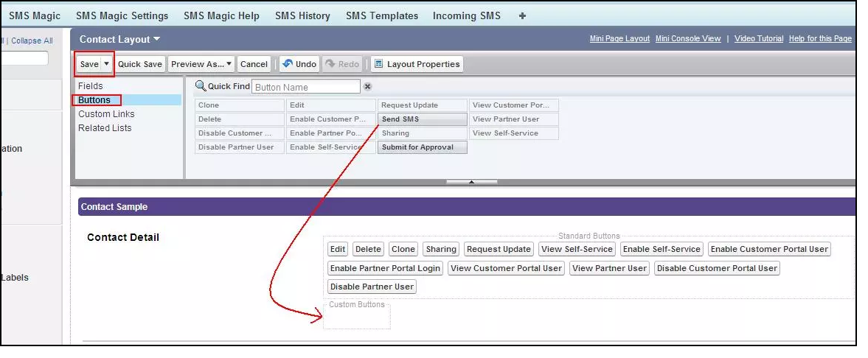Click Edit in Standard Buttons section
Screen dimensions: 868x358
pyautogui.click(x=338, y=249)
